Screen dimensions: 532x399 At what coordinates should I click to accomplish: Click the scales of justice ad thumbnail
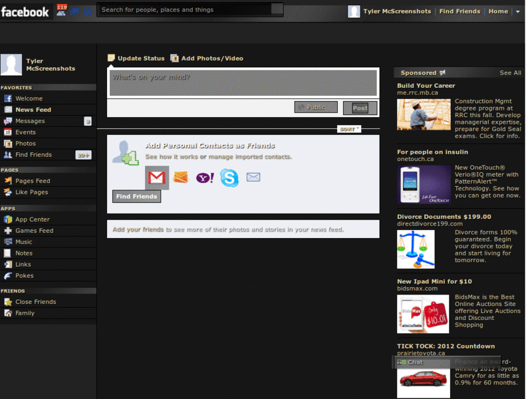click(416, 249)
